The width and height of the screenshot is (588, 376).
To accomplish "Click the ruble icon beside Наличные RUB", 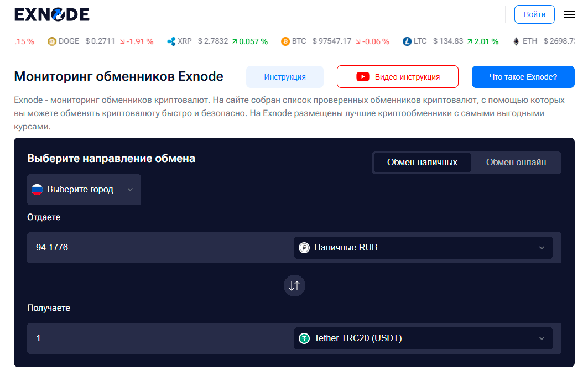I will (304, 247).
